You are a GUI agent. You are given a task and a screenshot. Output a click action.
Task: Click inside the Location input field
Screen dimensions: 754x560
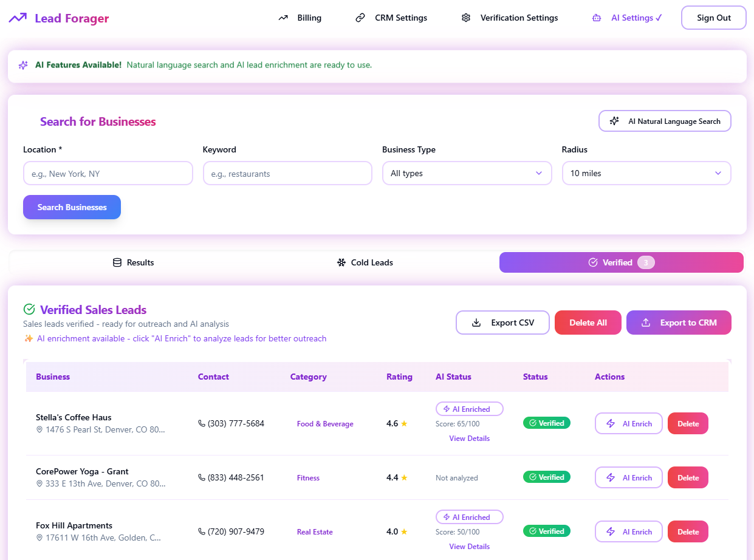pyautogui.click(x=108, y=173)
